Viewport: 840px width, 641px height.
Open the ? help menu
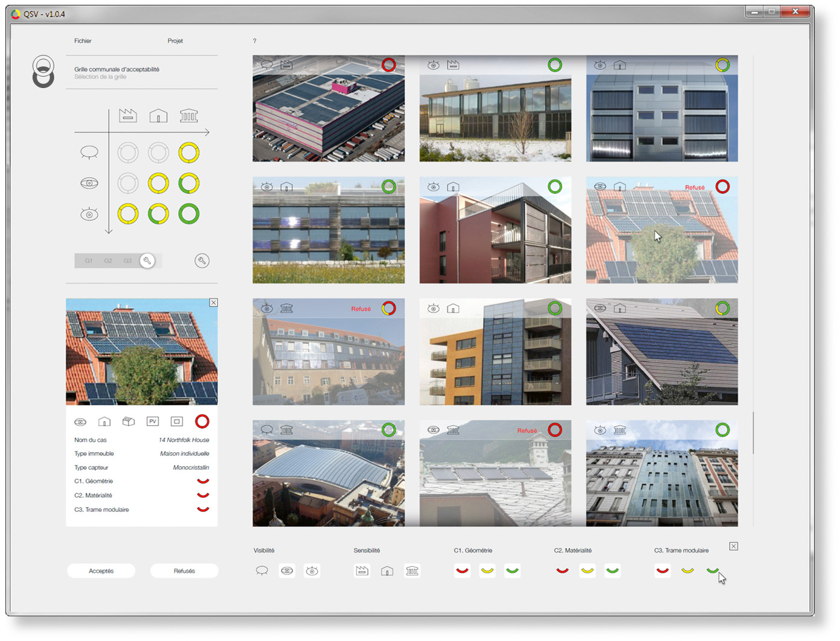[x=254, y=41]
